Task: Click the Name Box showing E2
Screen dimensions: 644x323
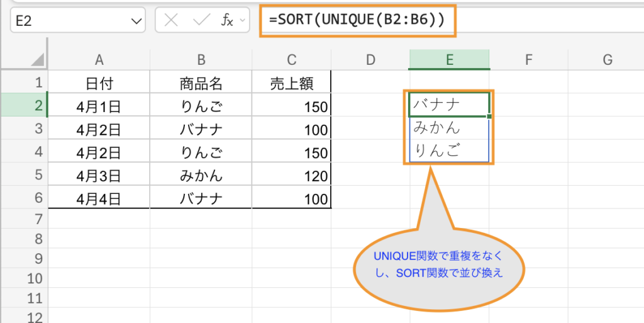Action: pyautogui.click(x=69, y=21)
